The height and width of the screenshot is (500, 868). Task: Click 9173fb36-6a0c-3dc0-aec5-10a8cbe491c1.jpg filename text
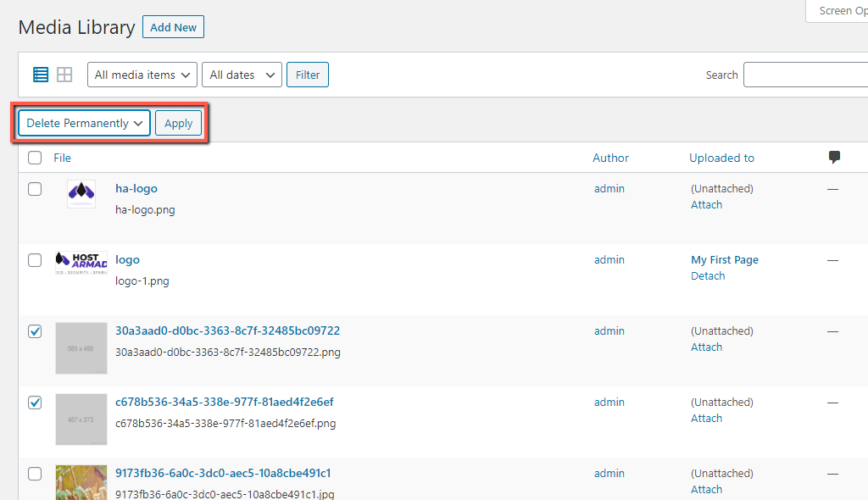point(225,494)
